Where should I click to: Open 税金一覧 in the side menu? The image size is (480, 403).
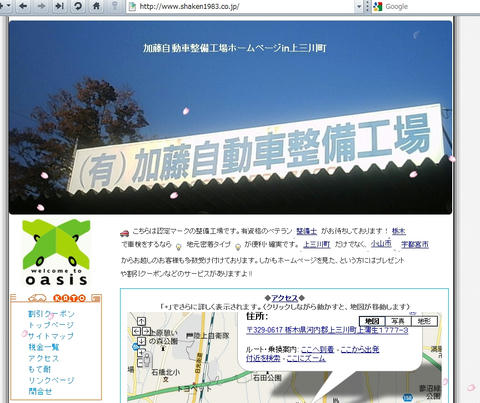[x=44, y=347]
